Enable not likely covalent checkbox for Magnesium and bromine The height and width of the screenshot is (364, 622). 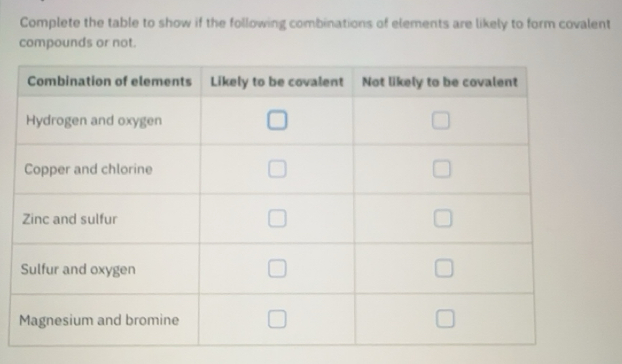(x=444, y=319)
